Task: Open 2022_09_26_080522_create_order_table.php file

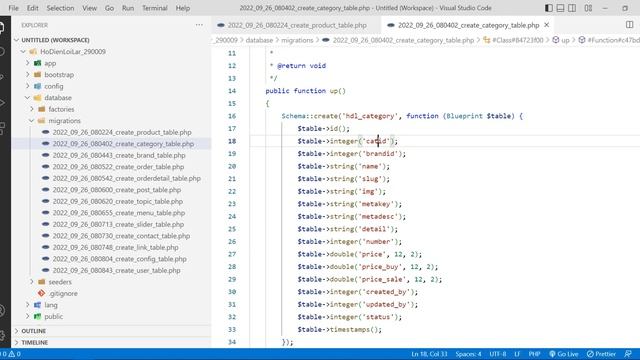Action: point(118,167)
